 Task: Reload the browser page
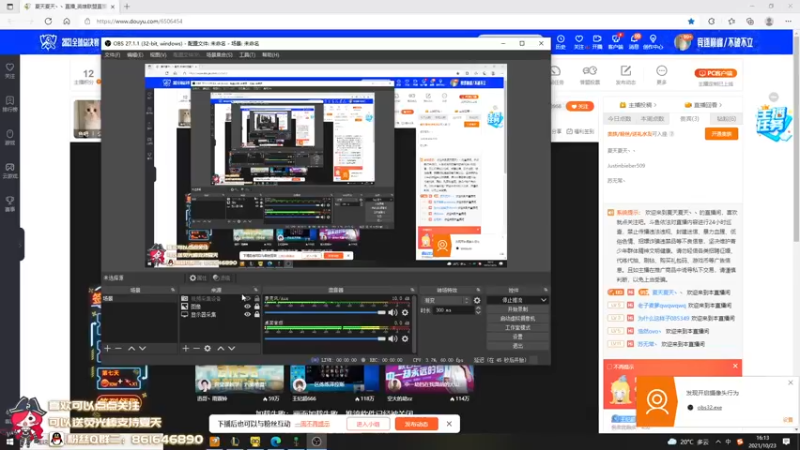pyautogui.click(x=48, y=21)
